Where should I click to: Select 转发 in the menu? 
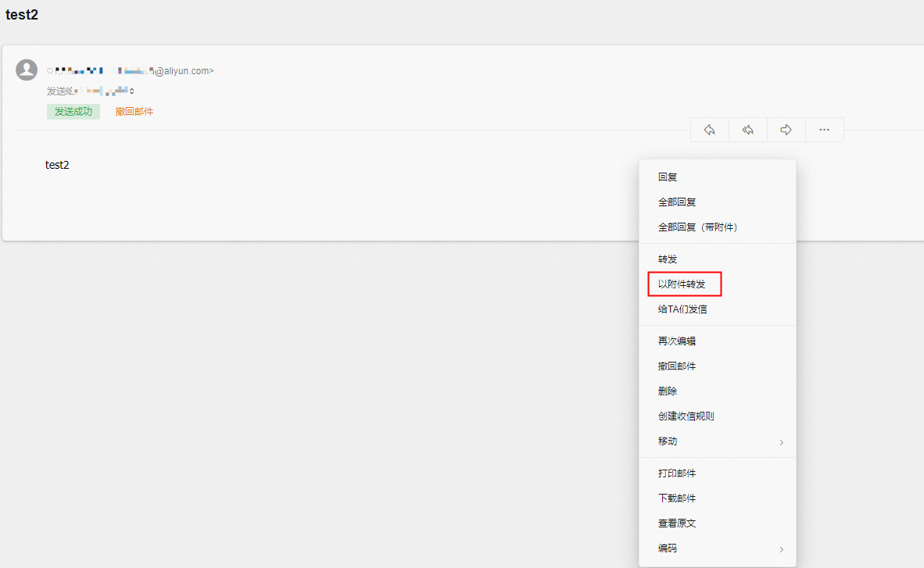668,259
